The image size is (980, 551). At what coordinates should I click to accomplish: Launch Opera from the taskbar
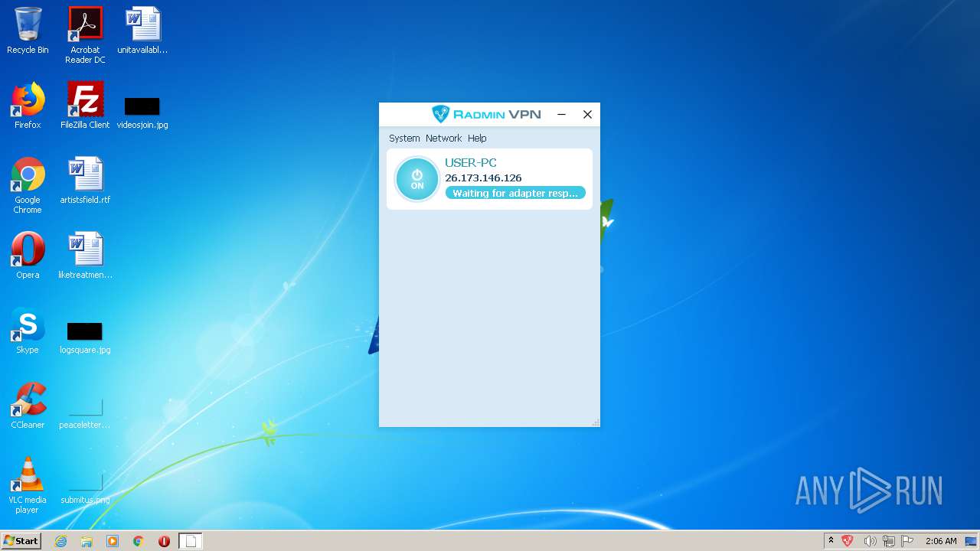(164, 541)
